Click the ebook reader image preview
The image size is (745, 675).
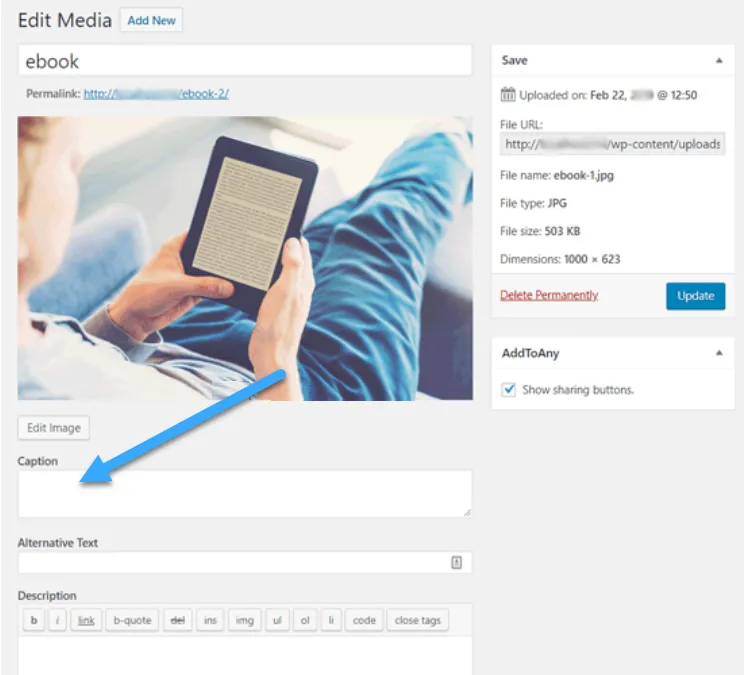[245, 258]
